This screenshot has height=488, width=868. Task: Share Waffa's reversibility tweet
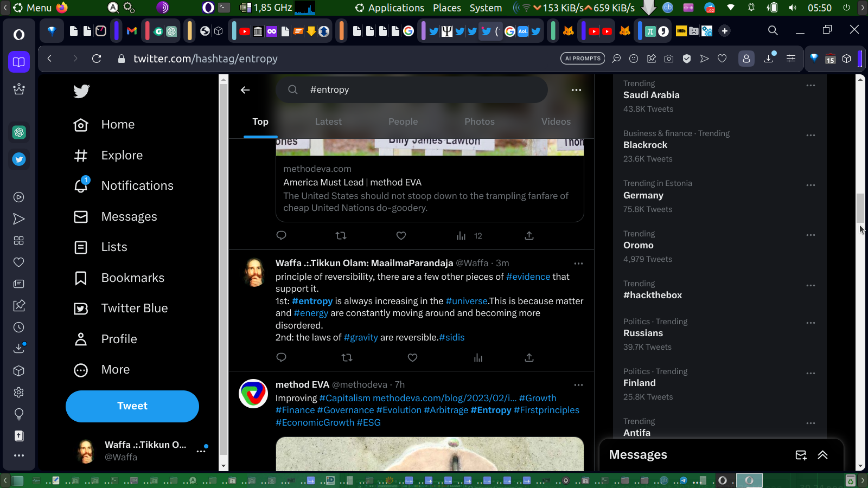(x=529, y=358)
